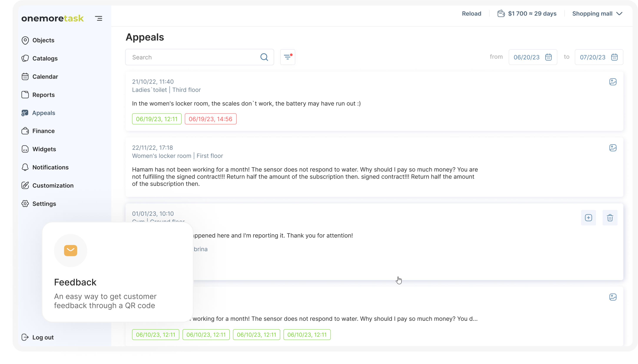View image attachment on Ladies' toilet appeal
This screenshot has width=638, height=364.
pyautogui.click(x=613, y=82)
